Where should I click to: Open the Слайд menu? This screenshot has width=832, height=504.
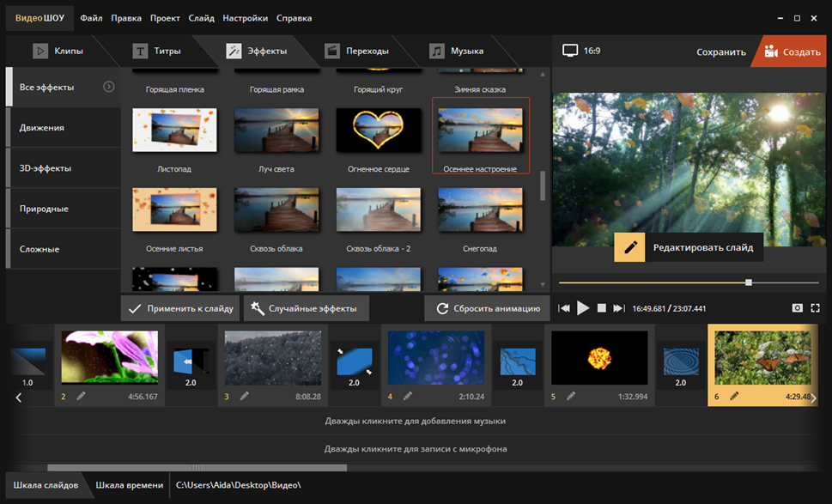point(201,18)
